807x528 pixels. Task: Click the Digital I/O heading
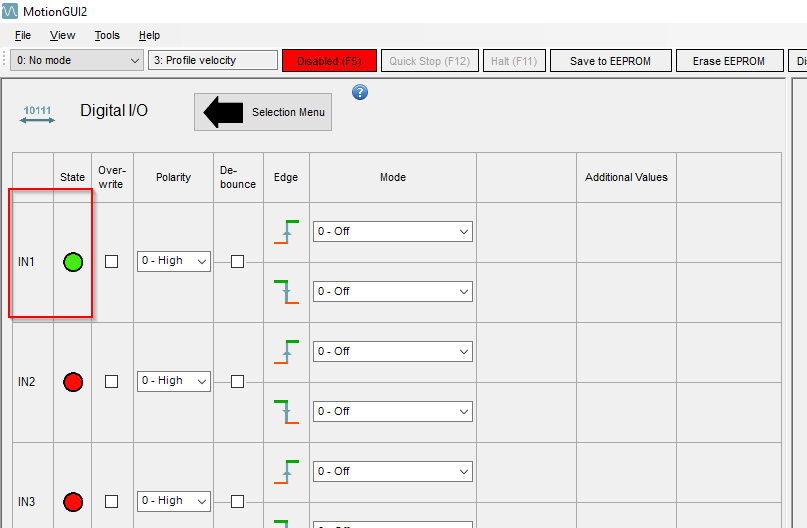tap(114, 110)
